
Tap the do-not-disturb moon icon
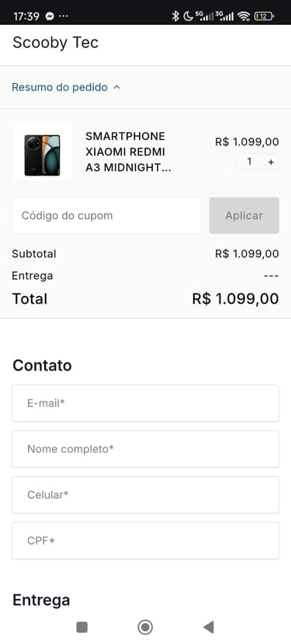coord(188,16)
